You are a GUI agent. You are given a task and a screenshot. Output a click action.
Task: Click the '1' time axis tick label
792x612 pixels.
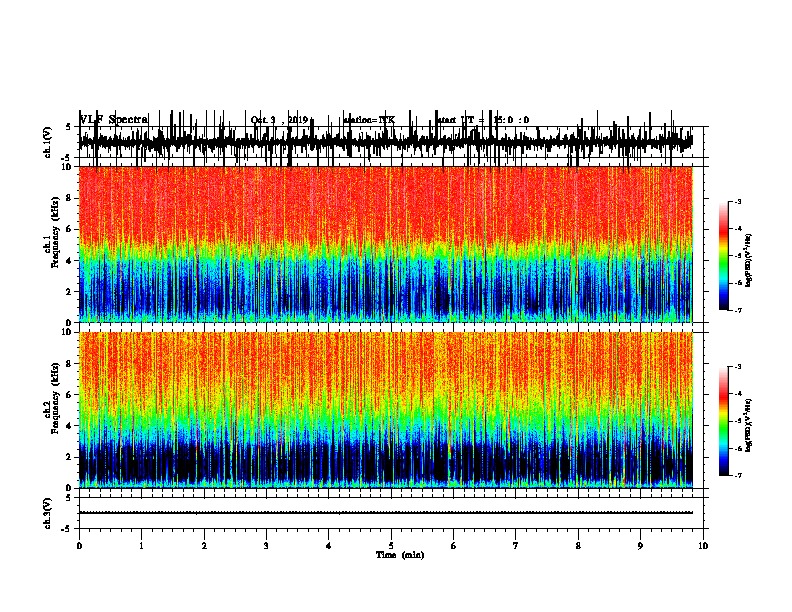[141, 546]
